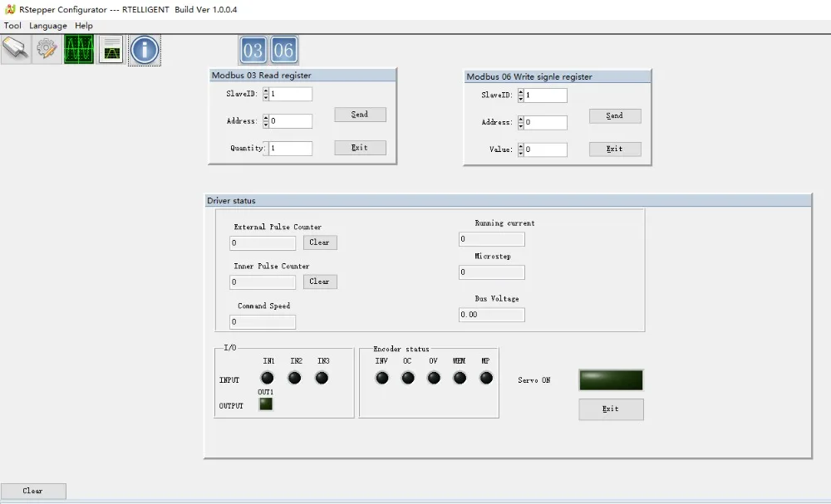Open the Help menu
Image resolution: width=831 pixels, height=504 pixels.
[x=84, y=26]
